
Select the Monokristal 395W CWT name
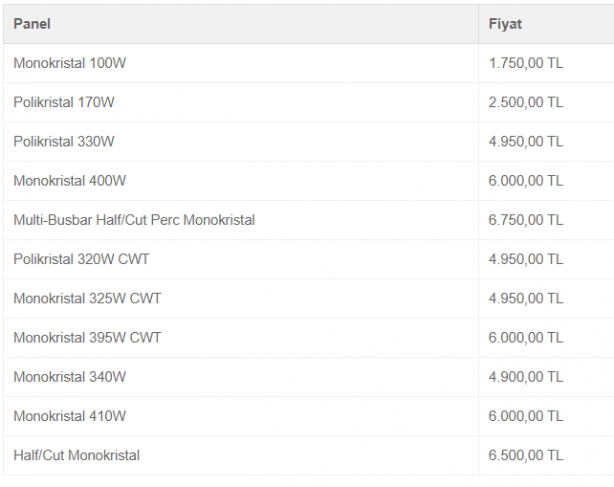click(87, 338)
